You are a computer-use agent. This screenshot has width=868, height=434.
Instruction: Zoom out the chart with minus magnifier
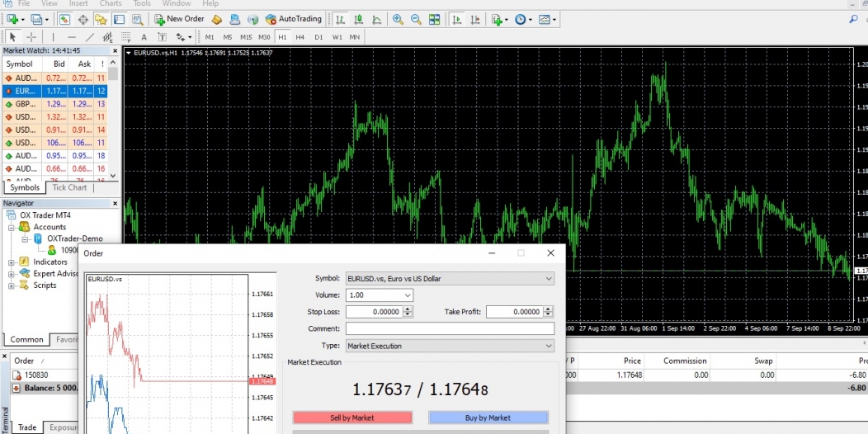pyautogui.click(x=416, y=19)
